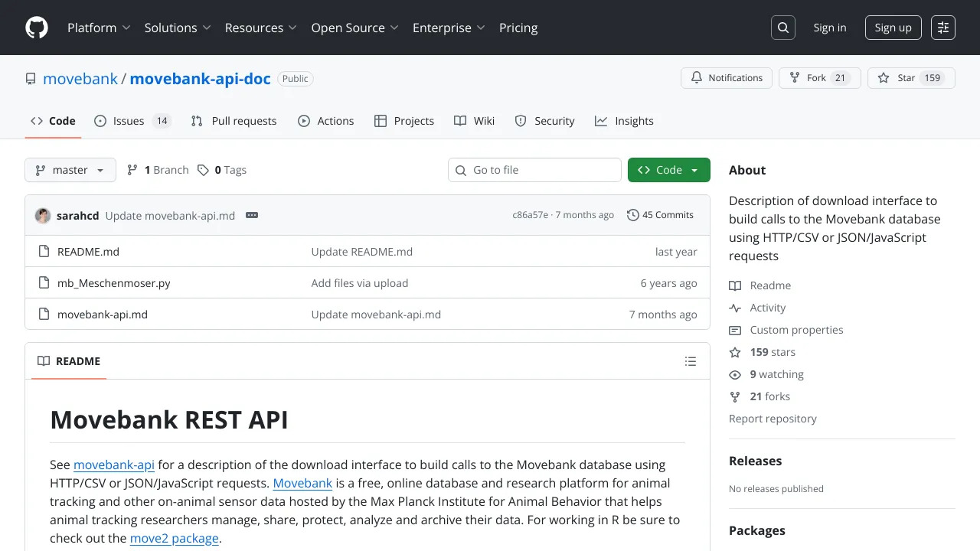Open the Releases heading link

point(756,461)
